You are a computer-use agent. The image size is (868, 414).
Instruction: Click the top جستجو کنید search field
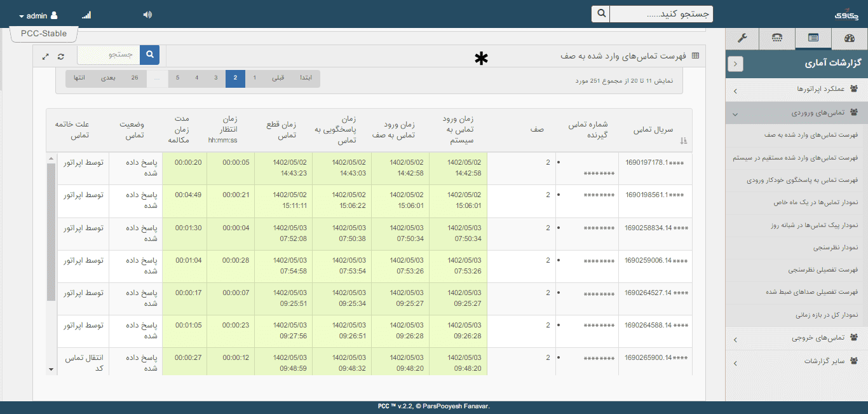661,14
